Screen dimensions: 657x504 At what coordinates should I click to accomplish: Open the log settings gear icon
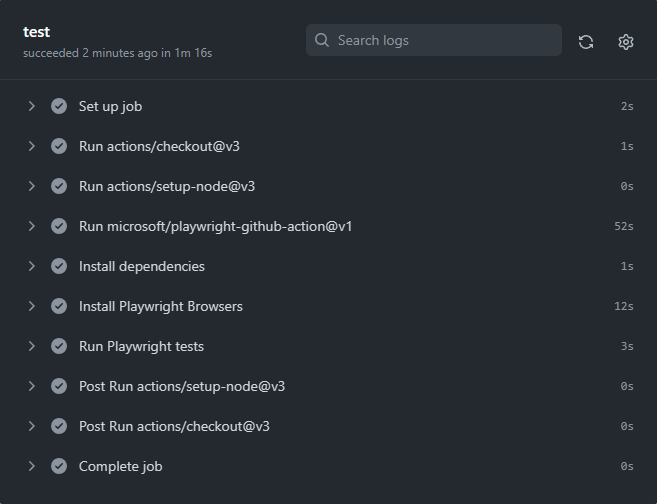[x=626, y=42]
